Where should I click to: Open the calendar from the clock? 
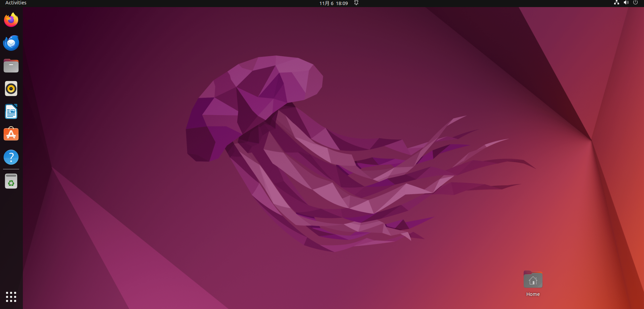point(333,3)
